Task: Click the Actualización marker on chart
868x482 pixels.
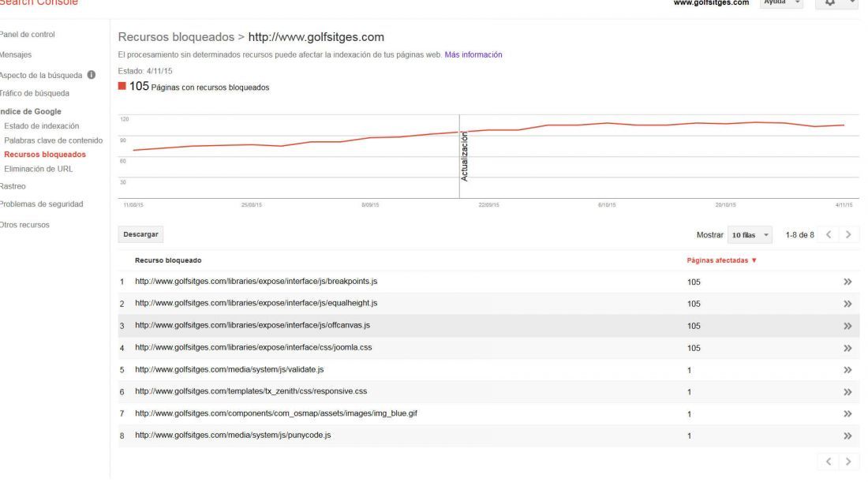Action: pyautogui.click(x=464, y=157)
